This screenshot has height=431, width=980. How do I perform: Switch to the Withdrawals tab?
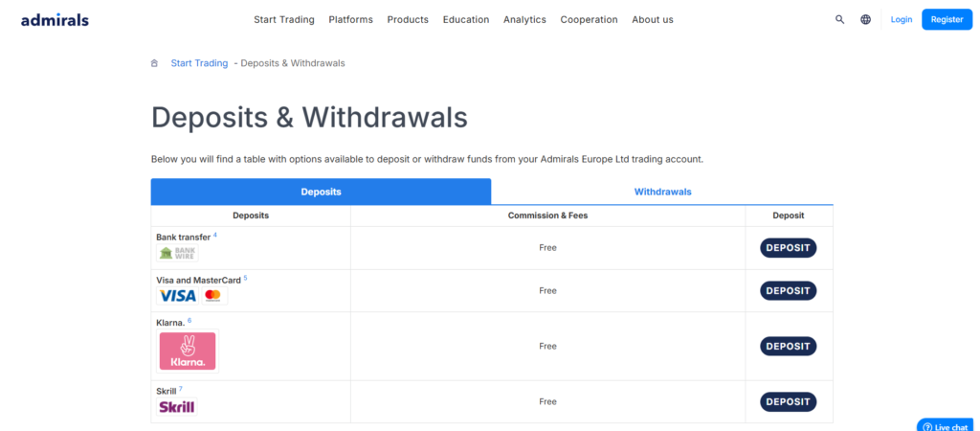[662, 192]
